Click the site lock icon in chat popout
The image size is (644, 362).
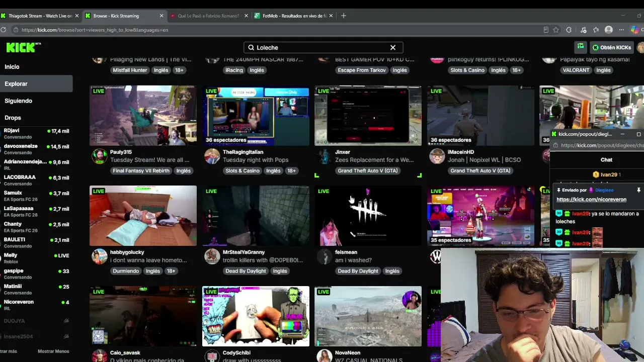(x=554, y=145)
